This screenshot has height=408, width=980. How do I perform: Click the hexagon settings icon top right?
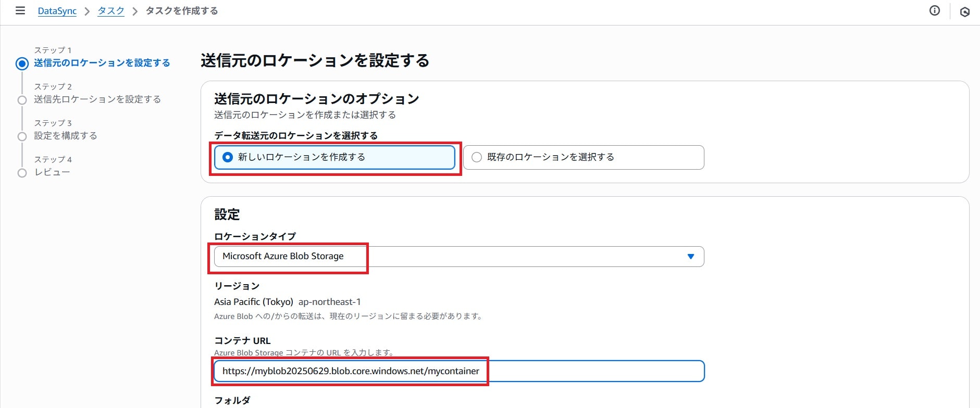(x=965, y=11)
